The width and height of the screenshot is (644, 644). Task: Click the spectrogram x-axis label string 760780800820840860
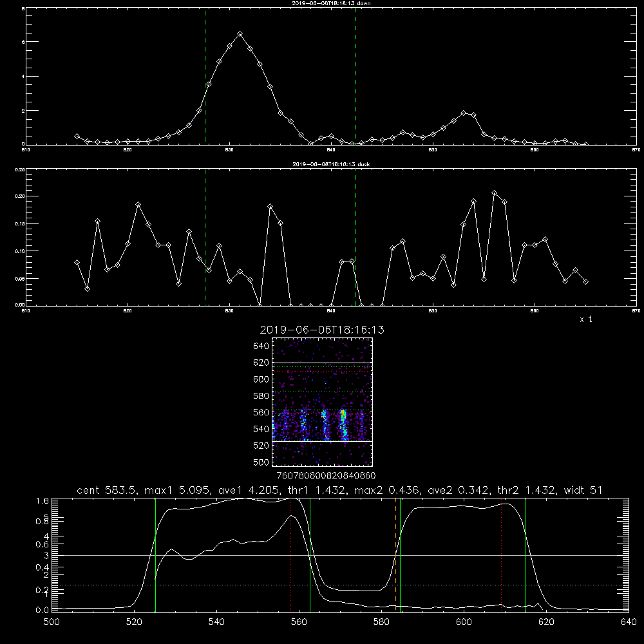pos(326,475)
